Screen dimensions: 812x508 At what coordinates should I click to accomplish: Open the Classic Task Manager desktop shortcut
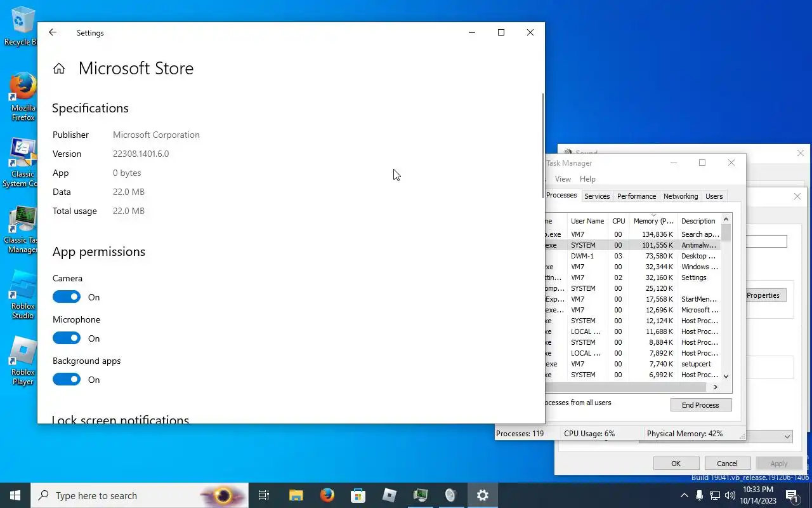click(x=22, y=229)
